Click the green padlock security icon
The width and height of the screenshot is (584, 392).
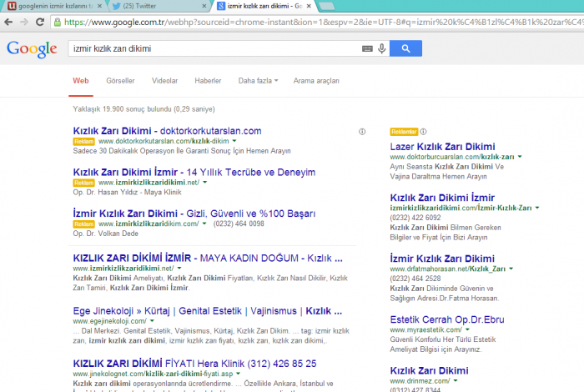pyautogui.click(x=58, y=23)
